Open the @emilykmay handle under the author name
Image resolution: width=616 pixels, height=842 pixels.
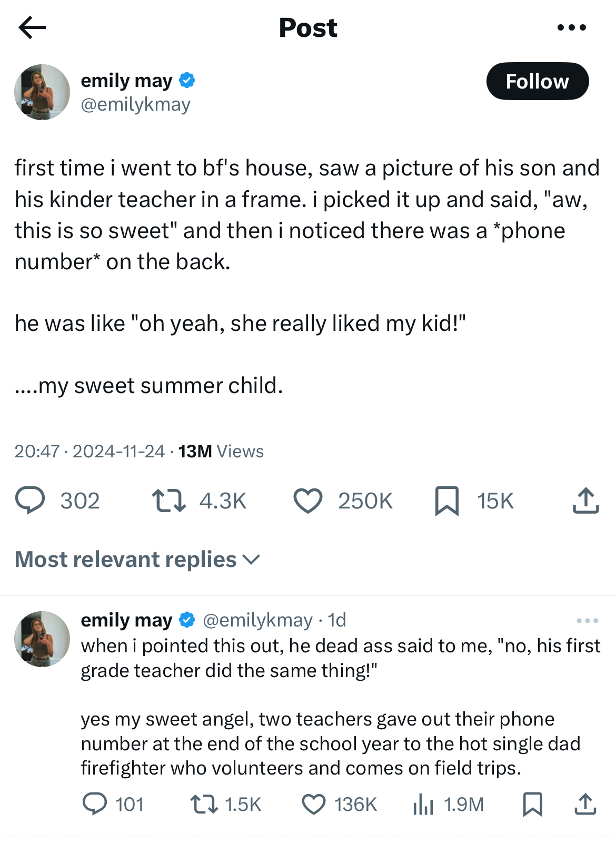click(x=135, y=104)
